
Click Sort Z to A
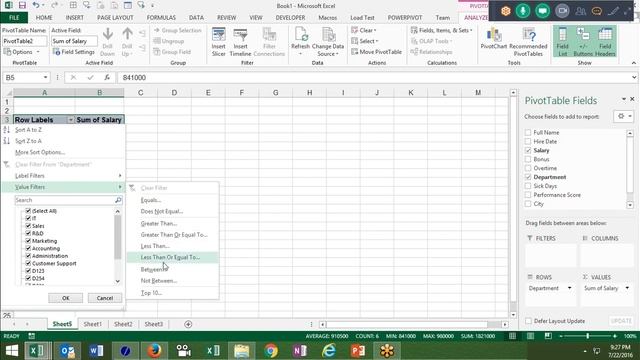pos(28,141)
